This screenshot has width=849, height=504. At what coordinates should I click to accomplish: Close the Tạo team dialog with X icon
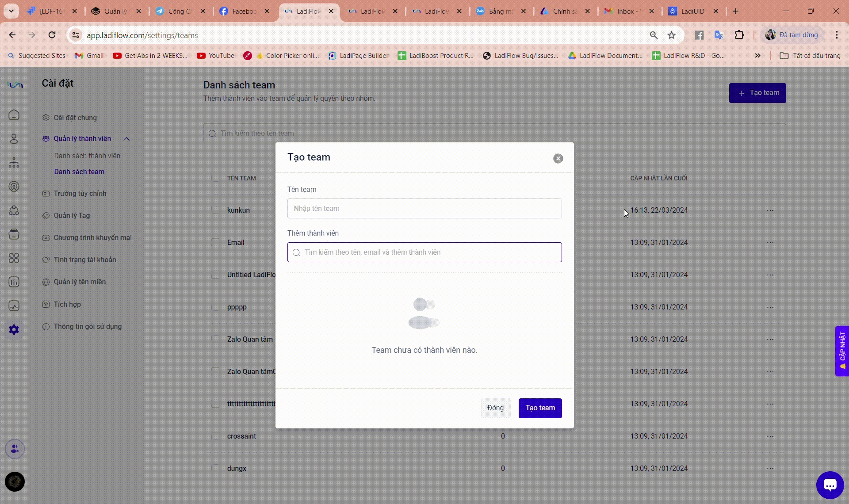point(558,159)
